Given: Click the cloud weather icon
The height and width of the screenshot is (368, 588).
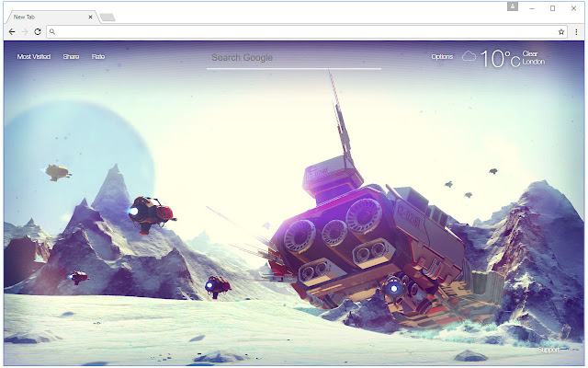Looking at the screenshot, I should tap(469, 57).
